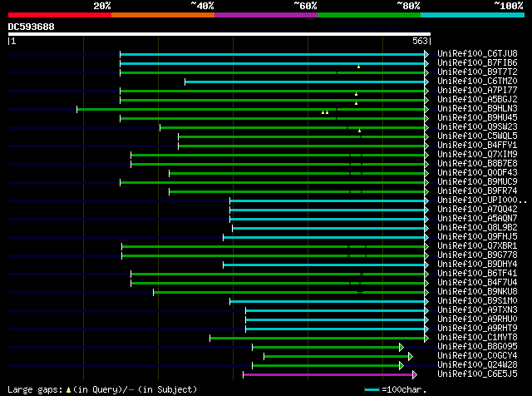532x396 pixels.
Task: Click the orange ~40% identity color segment
Action: tap(163, 15)
